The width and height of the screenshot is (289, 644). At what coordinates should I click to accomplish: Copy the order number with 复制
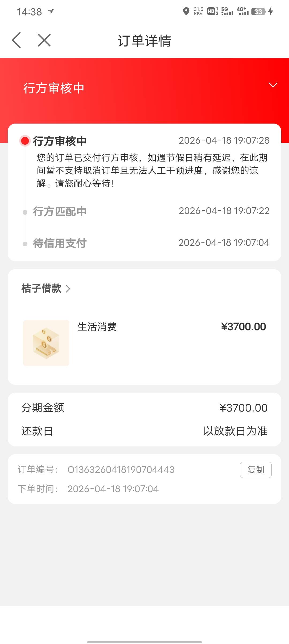pyautogui.click(x=256, y=470)
